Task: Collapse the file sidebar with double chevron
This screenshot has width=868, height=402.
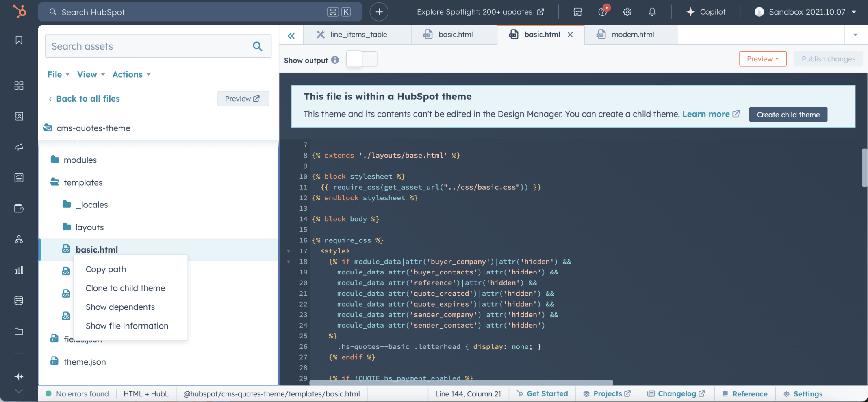Action: pos(291,36)
